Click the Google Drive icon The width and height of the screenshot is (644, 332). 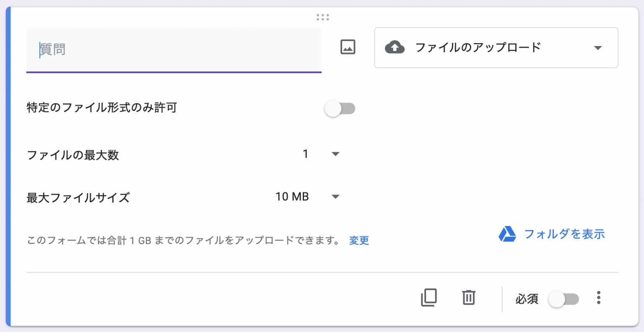(507, 234)
